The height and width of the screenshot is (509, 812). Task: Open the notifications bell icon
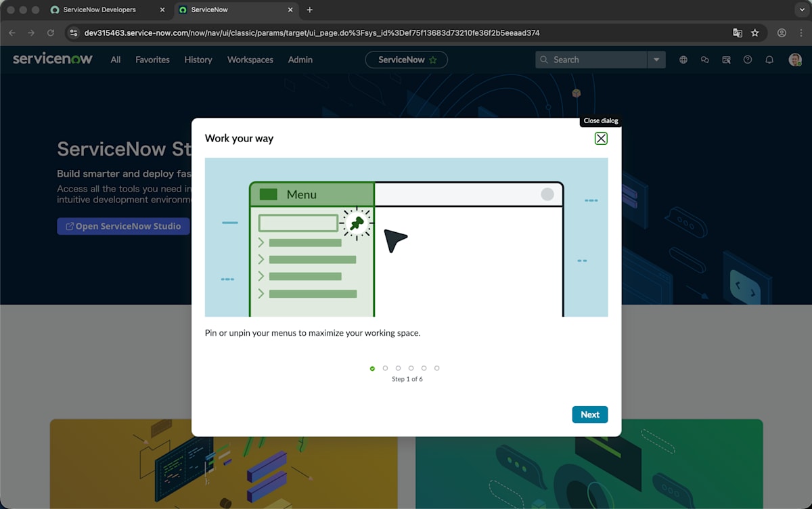[769, 60]
